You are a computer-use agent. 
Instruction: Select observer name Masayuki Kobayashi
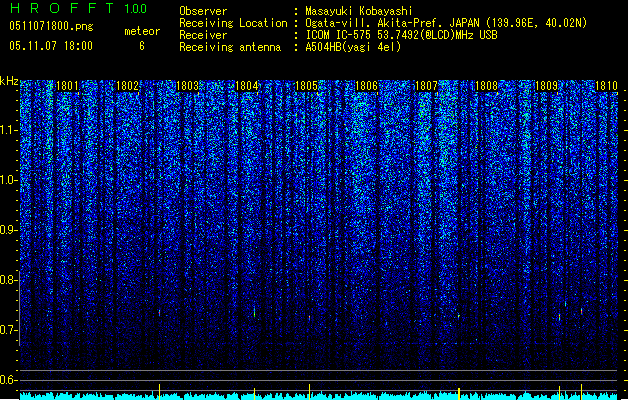coord(359,11)
